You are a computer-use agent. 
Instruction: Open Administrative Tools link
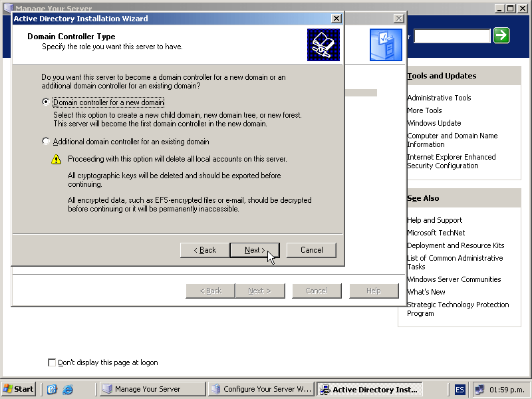point(439,98)
